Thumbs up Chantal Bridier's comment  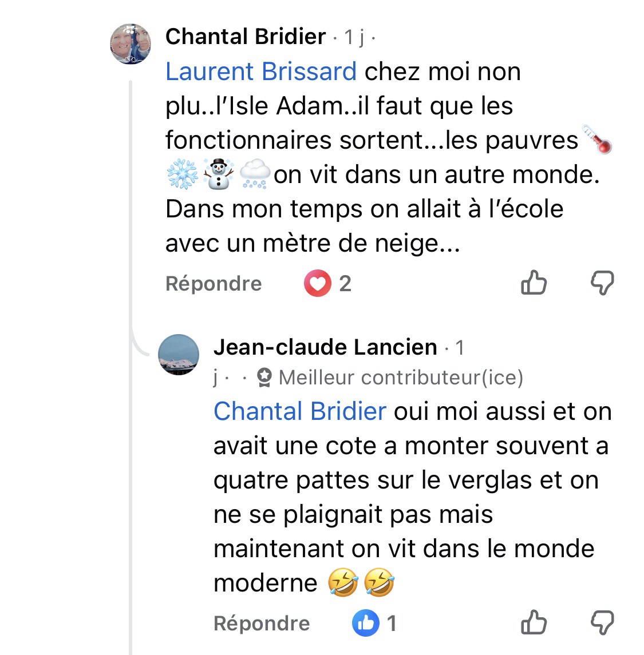tap(534, 283)
